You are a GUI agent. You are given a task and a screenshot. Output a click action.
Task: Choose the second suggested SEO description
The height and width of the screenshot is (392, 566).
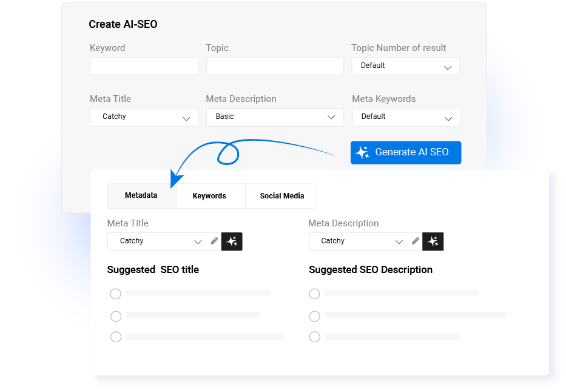click(314, 316)
